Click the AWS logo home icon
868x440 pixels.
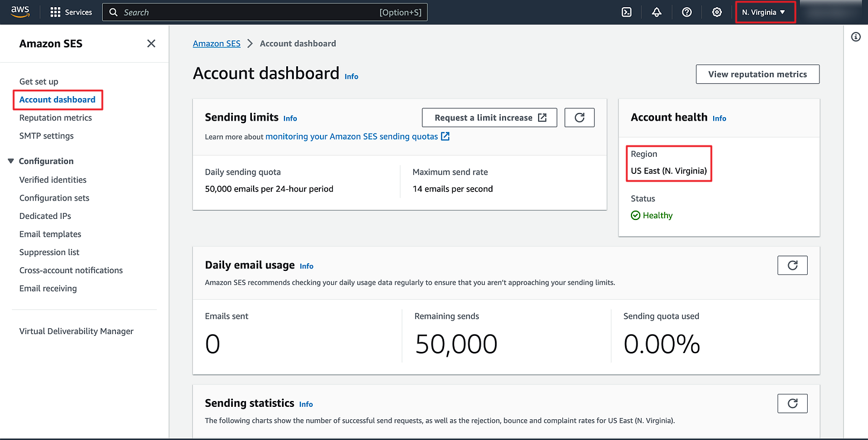[x=20, y=12]
